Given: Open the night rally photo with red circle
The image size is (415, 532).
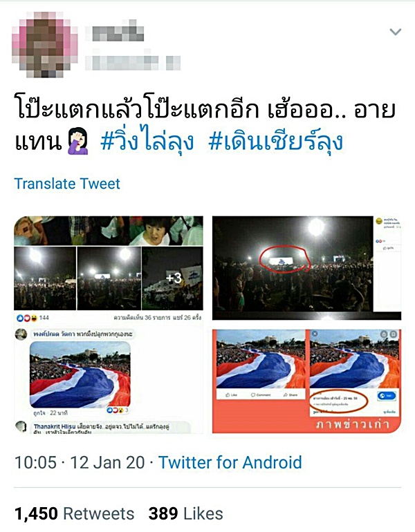Looking at the screenshot, I should pyautogui.click(x=306, y=268).
